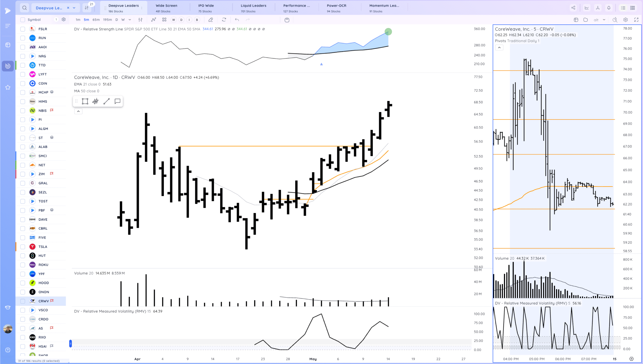Open the indicators icon in chart toolbar
643x364 pixels.
pos(153,20)
